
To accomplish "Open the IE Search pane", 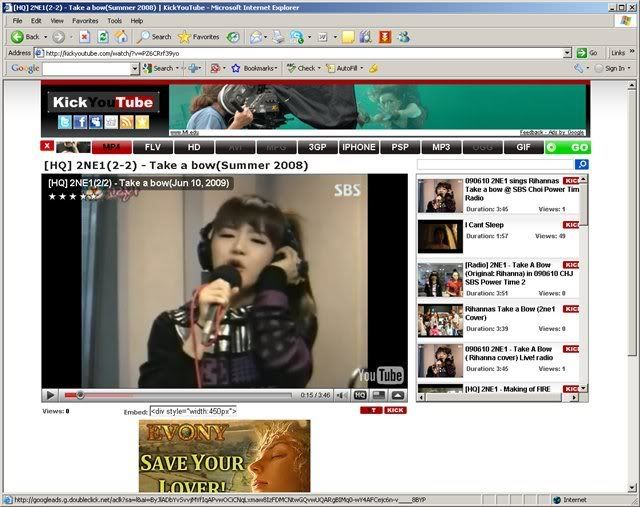I will pos(154,37).
